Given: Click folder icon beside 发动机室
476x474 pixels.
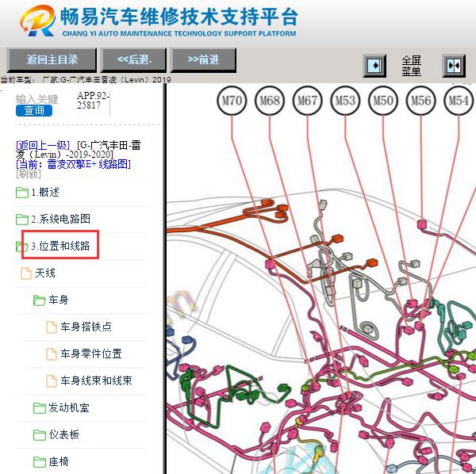Looking at the screenshot, I should (40, 408).
